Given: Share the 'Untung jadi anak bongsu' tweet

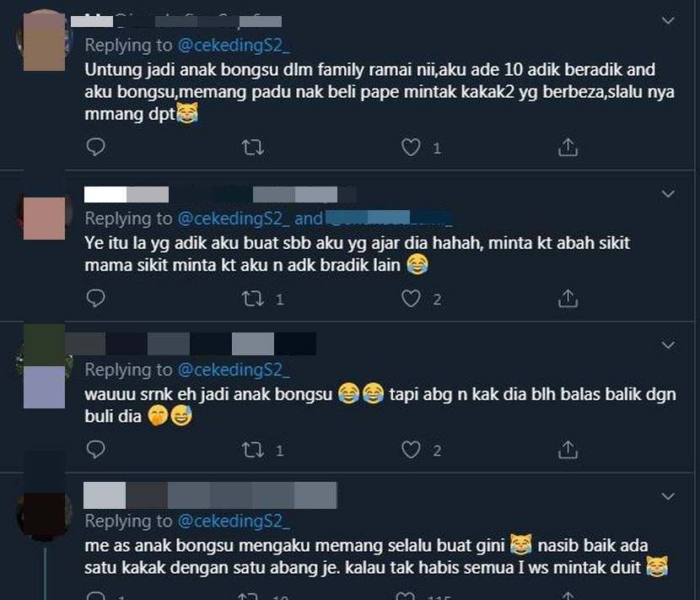Looking at the screenshot, I should (568, 147).
